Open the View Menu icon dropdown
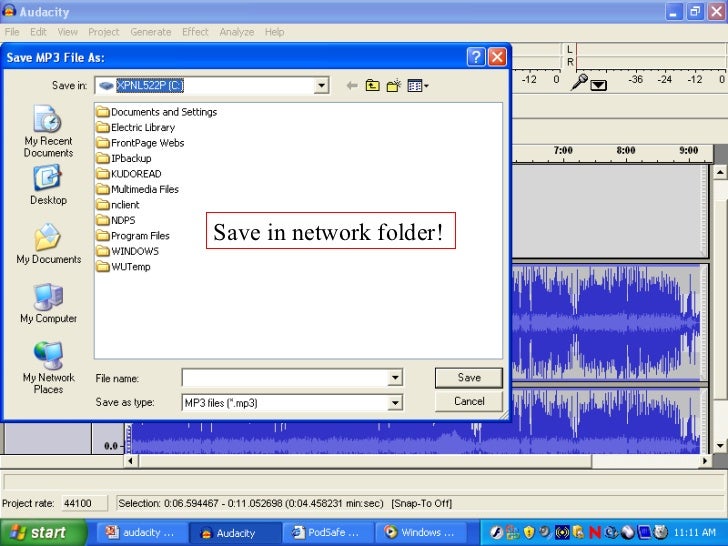The image size is (728, 546). coord(418,85)
